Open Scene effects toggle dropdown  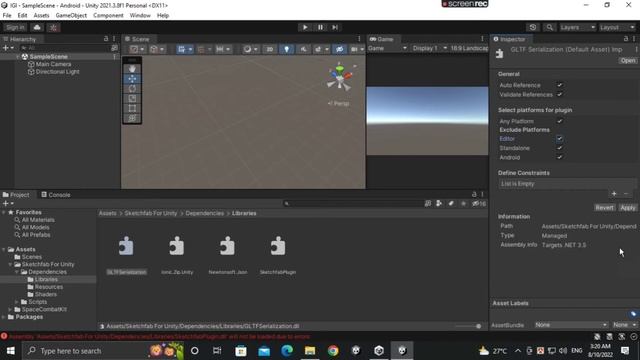coord(321,49)
